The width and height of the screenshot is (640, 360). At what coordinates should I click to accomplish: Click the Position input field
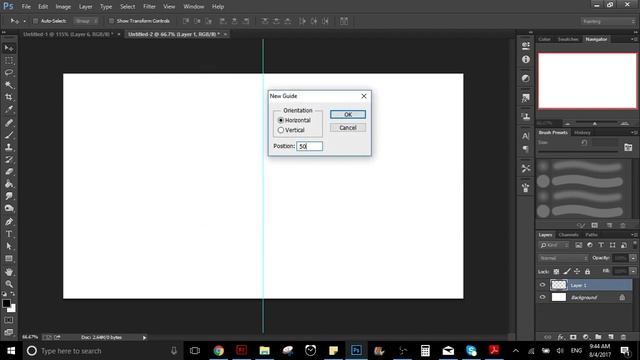click(309, 146)
